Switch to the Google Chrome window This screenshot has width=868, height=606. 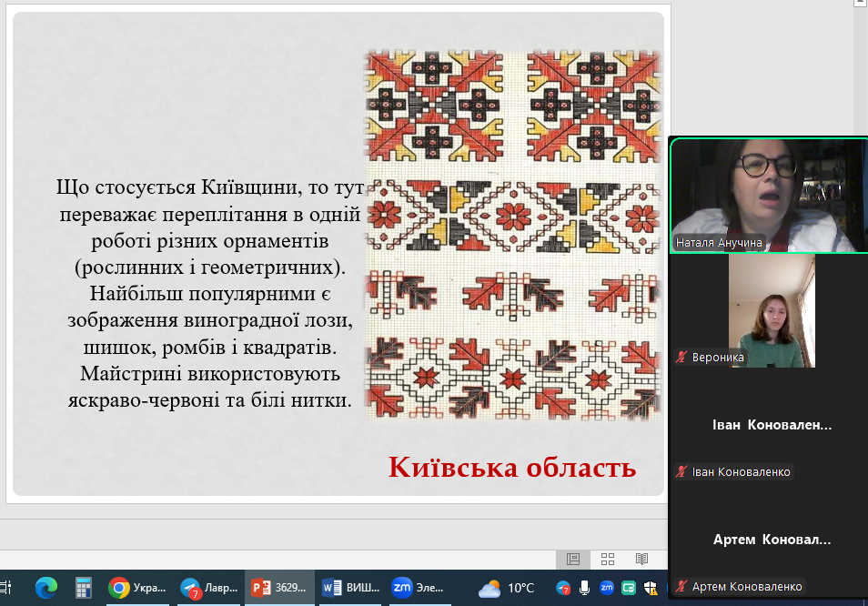136,588
